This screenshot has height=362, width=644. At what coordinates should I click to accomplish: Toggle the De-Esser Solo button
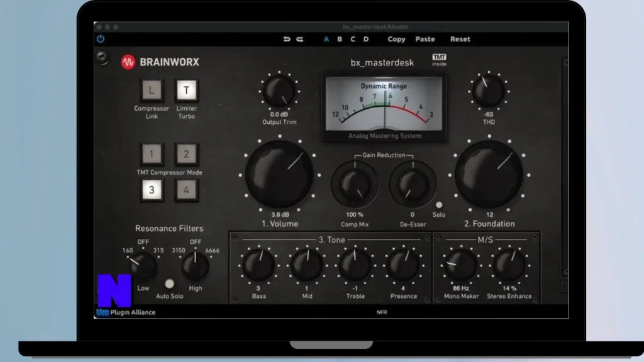coord(439,205)
